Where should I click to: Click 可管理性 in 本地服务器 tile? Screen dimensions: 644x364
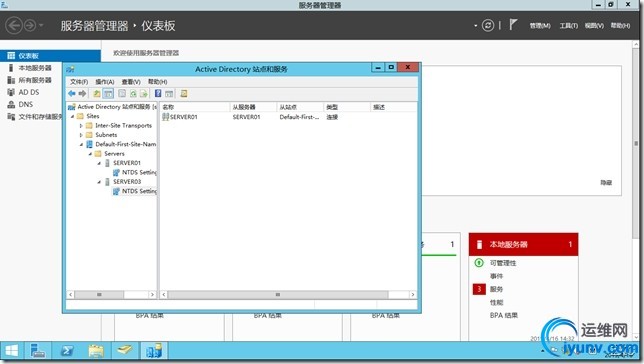(503, 263)
